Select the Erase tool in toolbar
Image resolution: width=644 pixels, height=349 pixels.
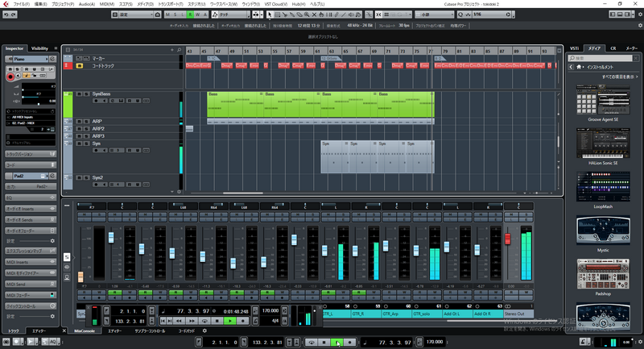click(x=299, y=15)
